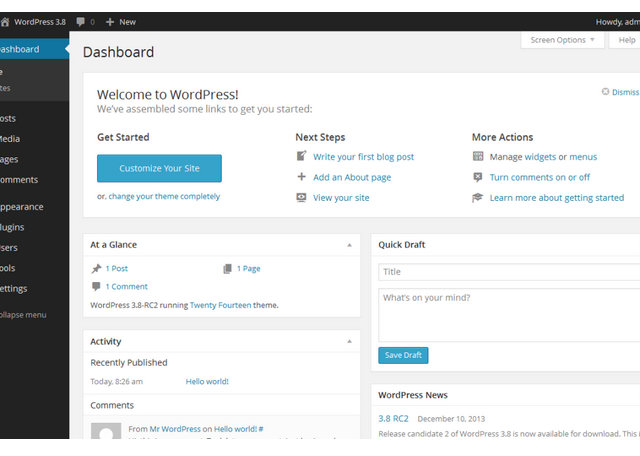Expand the Screen Options dropdown
Screen dimensions: 640x456
pos(562,40)
